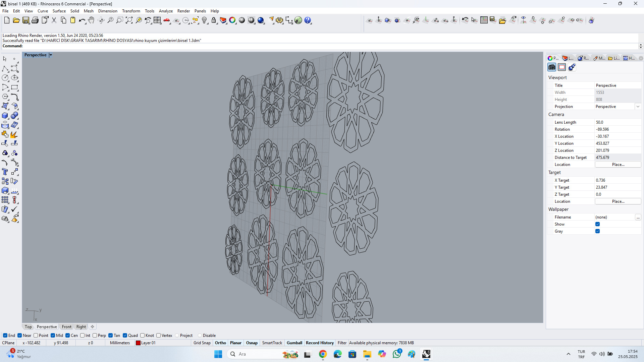This screenshot has height=362, width=644.
Task: Open the Surface menu
Action: click(x=59, y=11)
